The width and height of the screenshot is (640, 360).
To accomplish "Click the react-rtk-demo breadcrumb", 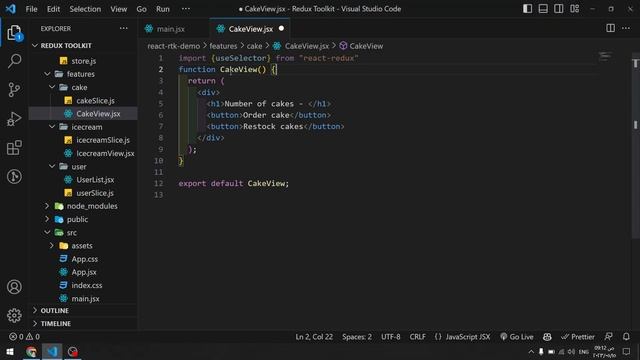I will [x=173, y=46].
